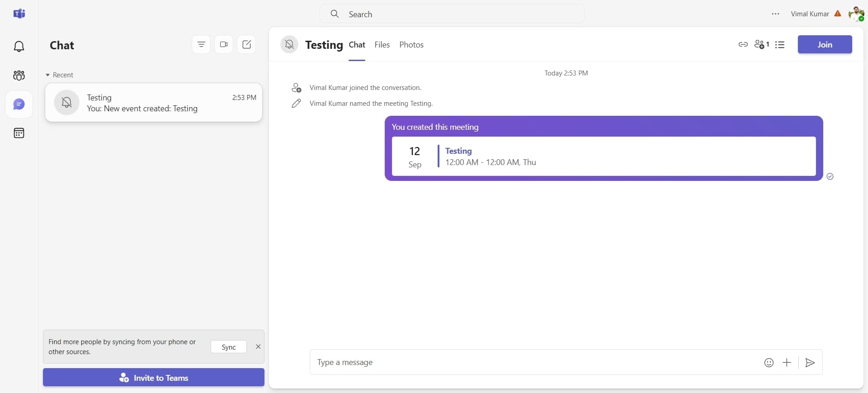Open the Activity bell in sidebar
This screenshot has width=868, height=393.
tap(19, 47)
